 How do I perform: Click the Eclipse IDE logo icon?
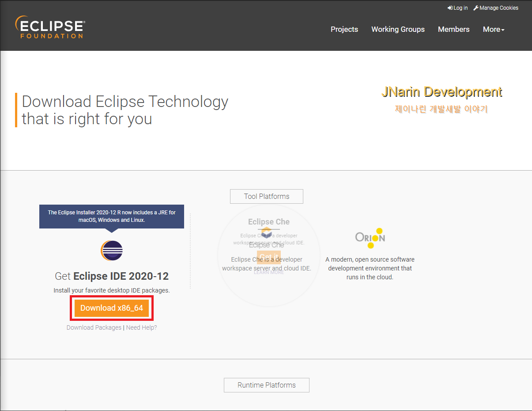[x=112, y=251]
